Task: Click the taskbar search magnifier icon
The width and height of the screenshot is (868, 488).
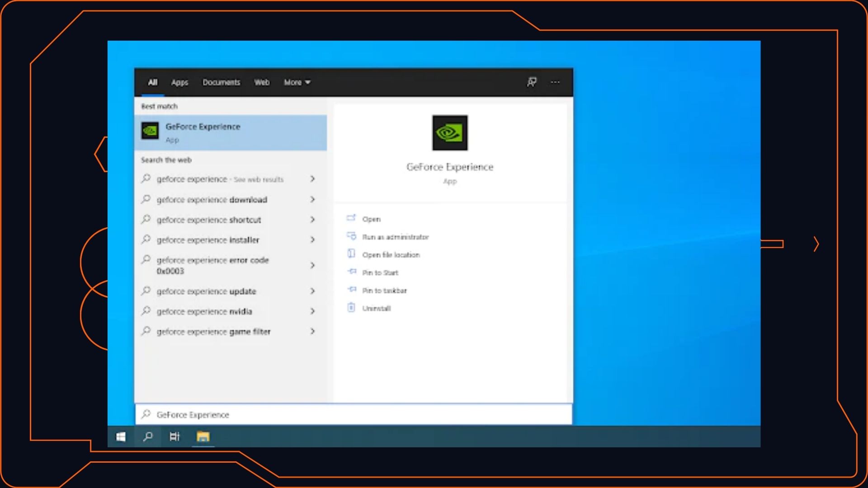Action: (x=148, y=436)
